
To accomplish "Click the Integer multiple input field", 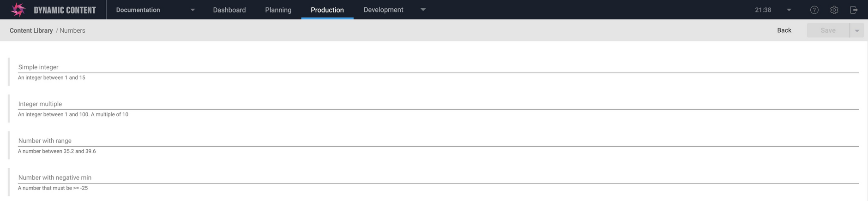I will [x=438, y=104].
